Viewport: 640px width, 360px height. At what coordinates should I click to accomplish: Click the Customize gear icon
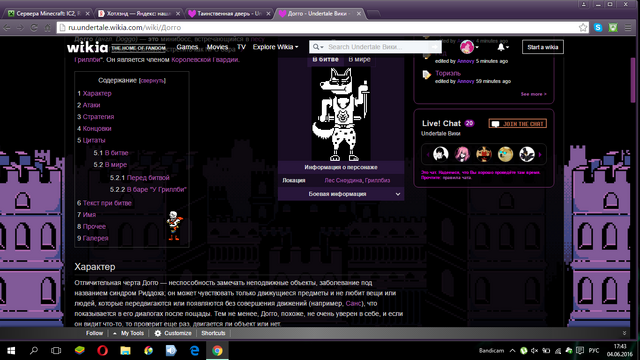tap(158, 333)
